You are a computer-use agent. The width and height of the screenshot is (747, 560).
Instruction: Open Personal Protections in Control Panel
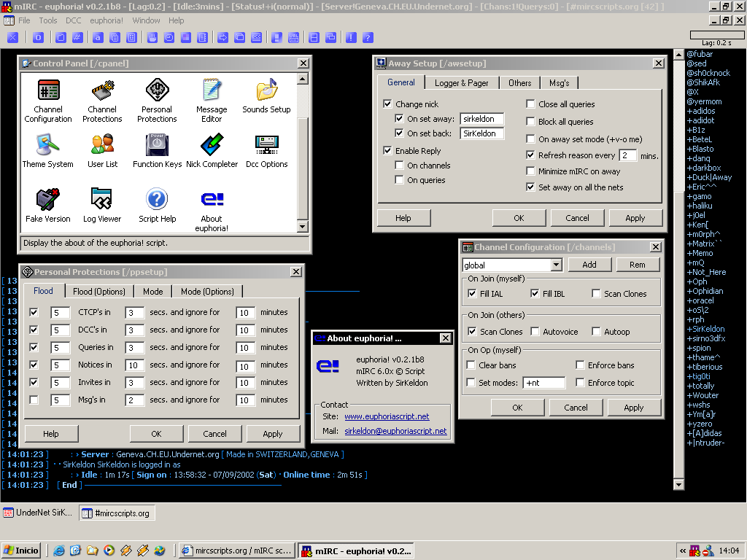click(x=157, y=101)
